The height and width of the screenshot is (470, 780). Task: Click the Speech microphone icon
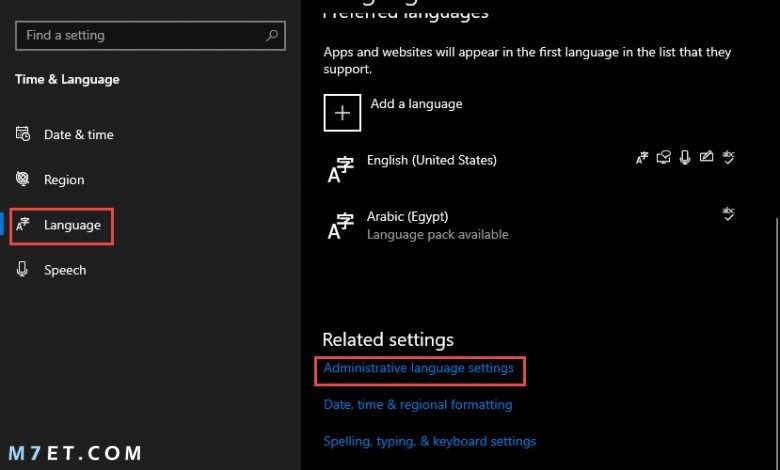click(x=22, y=269)
